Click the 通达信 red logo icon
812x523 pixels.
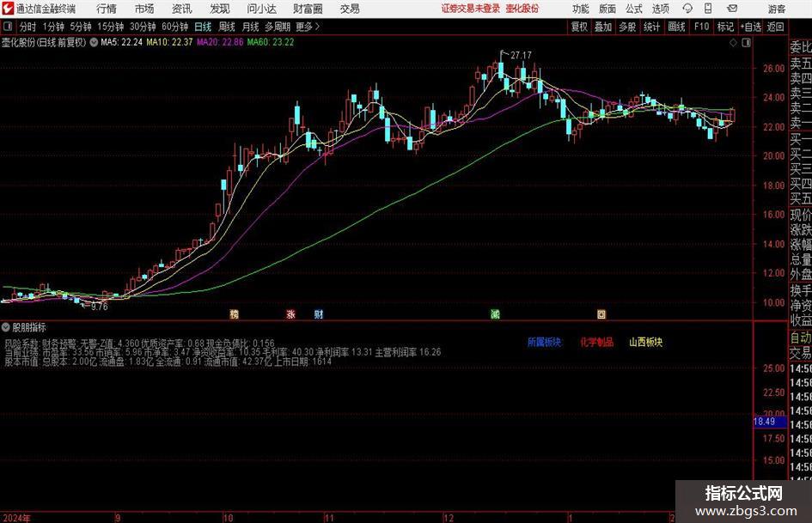(x=7, y=9)
